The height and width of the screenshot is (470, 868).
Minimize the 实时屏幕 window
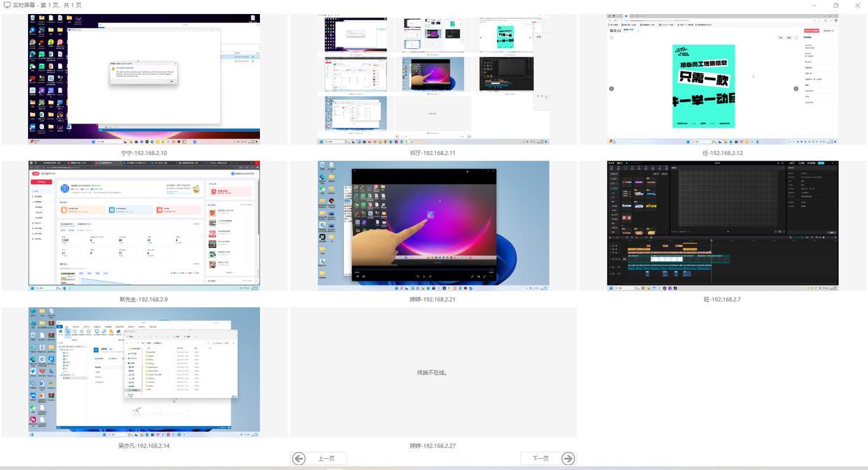point(815,6)
